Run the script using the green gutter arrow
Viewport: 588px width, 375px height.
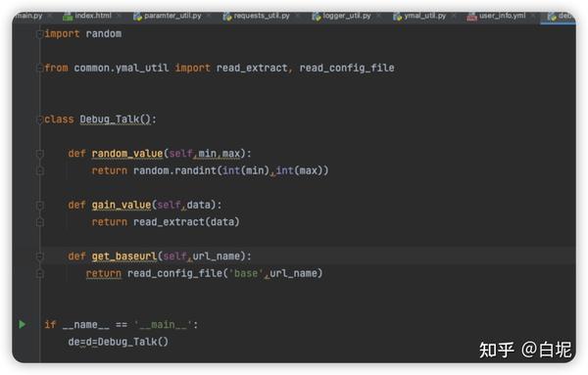coord(23,324)
